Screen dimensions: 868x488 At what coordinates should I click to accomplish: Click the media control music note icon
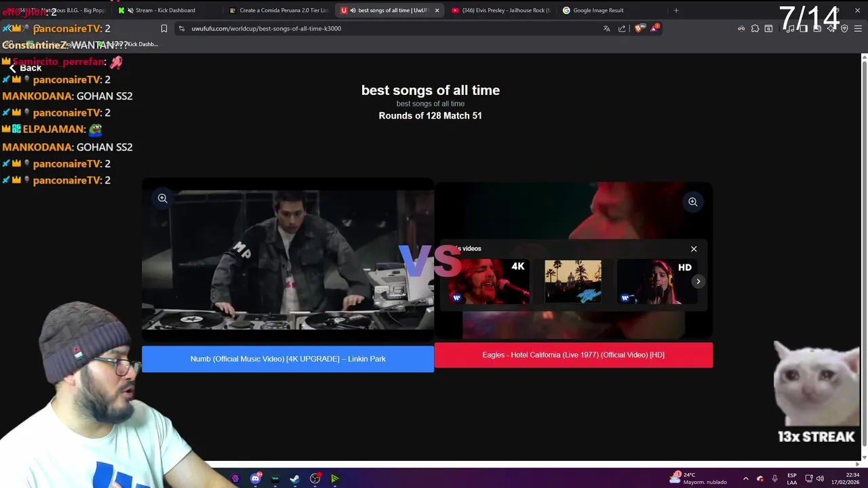point(791,28)
